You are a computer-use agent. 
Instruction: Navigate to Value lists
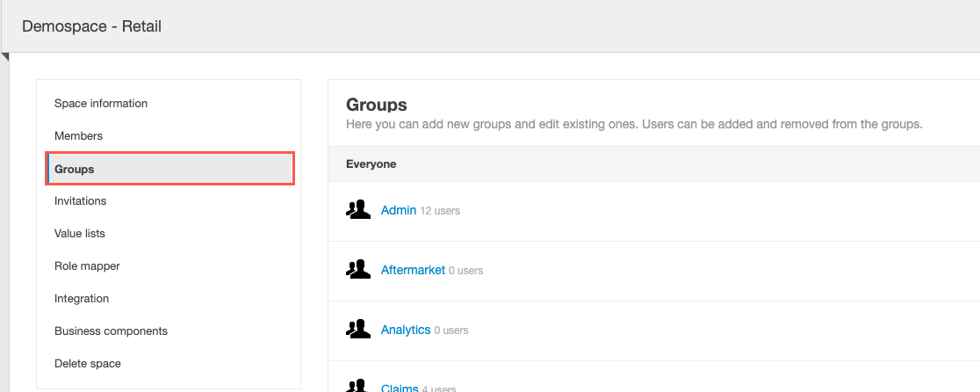point(79,234)
